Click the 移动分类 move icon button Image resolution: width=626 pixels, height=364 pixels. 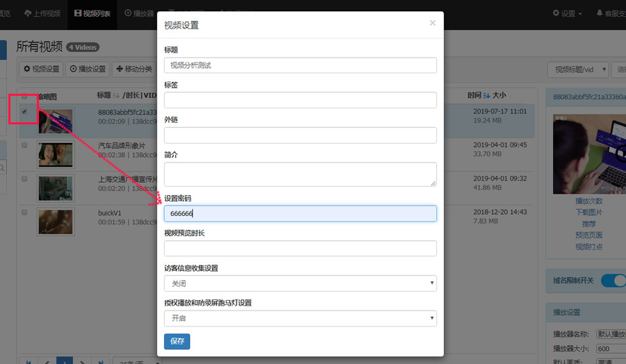[x=132, y=69]
